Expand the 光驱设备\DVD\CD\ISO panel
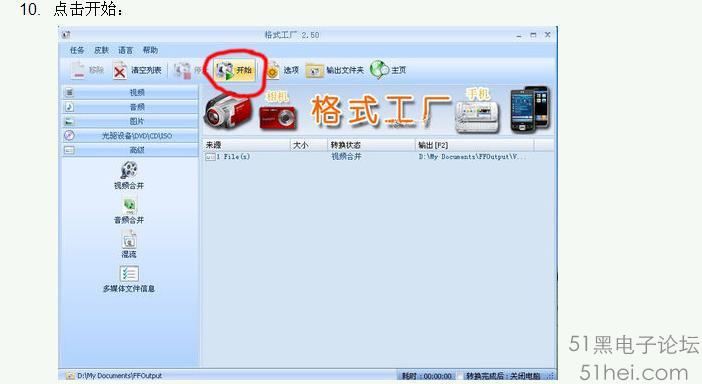Screen dimensions: 702x384 click(130, 136)
